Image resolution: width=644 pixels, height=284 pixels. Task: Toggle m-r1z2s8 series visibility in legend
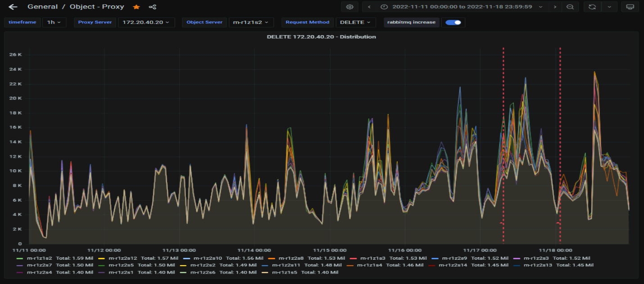291,258
